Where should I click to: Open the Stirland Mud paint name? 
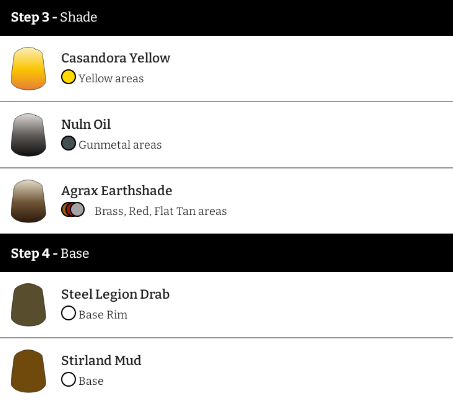click(x=101, y=360)
